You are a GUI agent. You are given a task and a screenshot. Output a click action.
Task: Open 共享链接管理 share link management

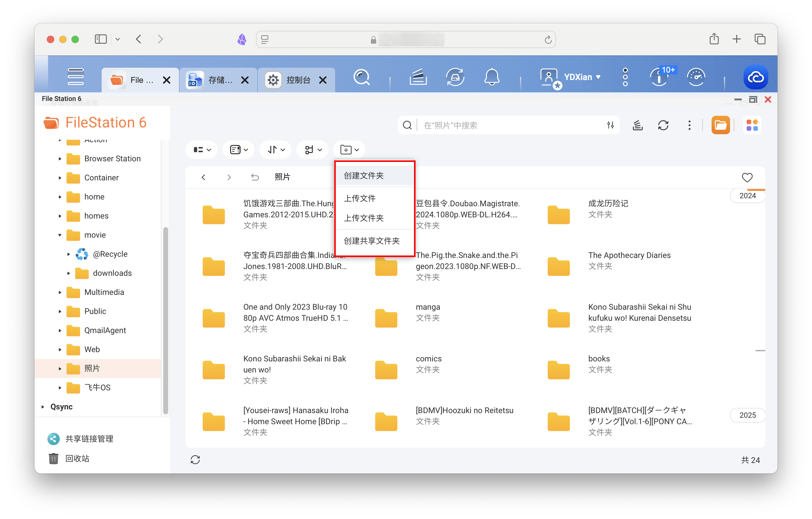(x=81, y=439)
